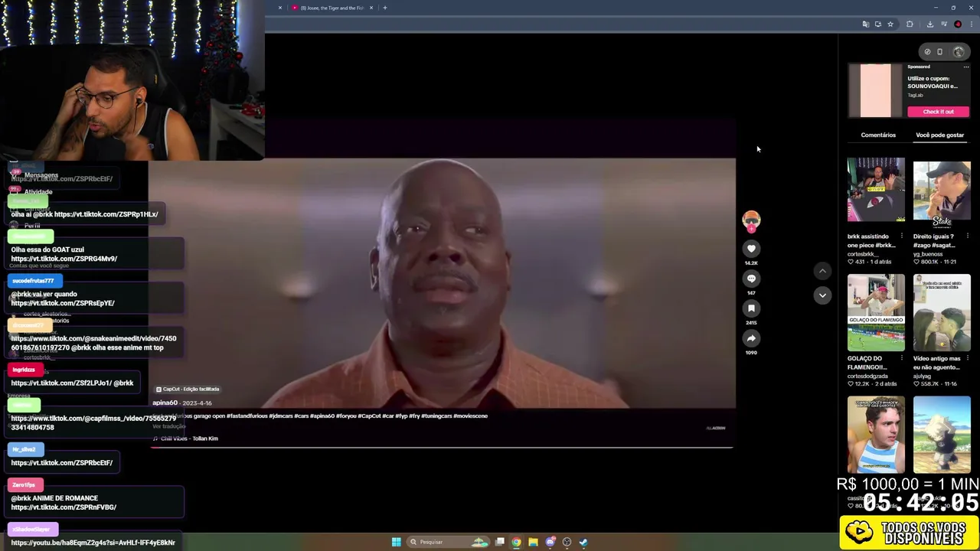Click the yg_buenoss author name

(928, 254)
